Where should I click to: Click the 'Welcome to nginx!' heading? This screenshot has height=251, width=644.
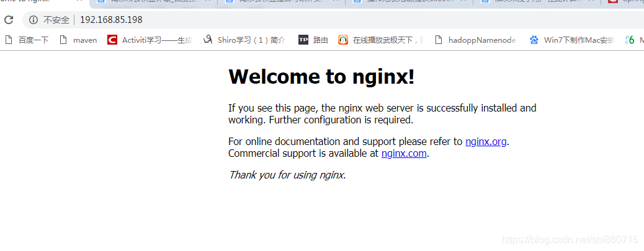(321, 77)
